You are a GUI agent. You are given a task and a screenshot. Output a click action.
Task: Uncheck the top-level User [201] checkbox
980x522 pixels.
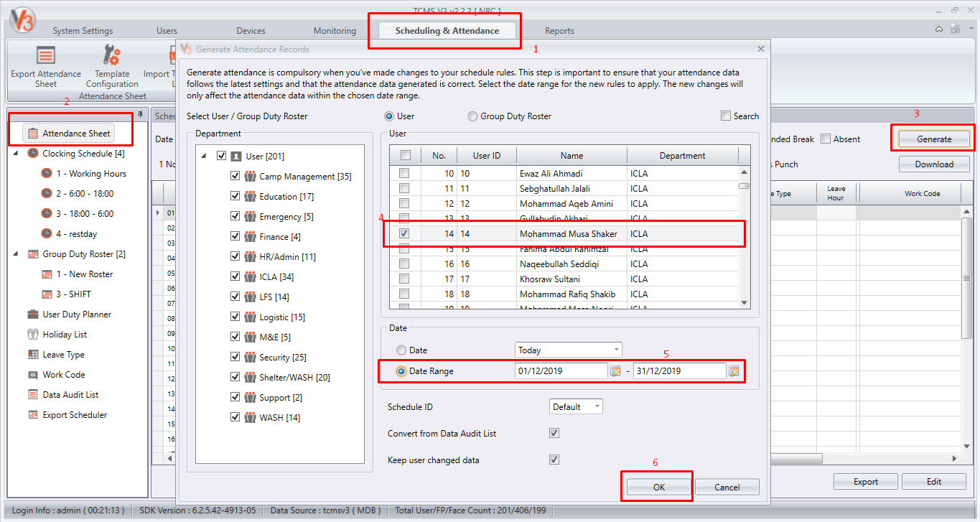[221, 156]
